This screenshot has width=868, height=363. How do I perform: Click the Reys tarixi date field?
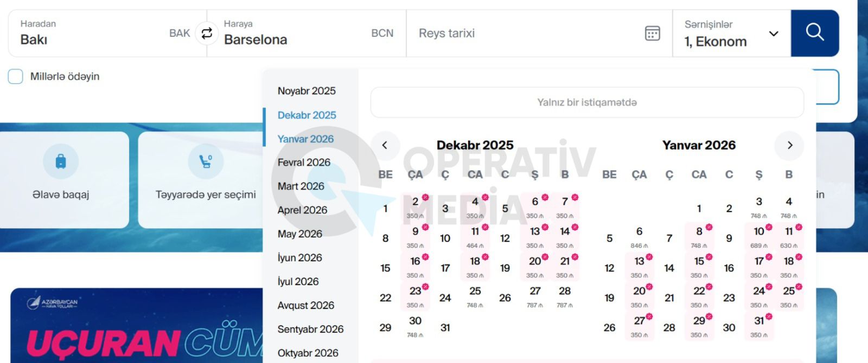[x=521, y=33]
